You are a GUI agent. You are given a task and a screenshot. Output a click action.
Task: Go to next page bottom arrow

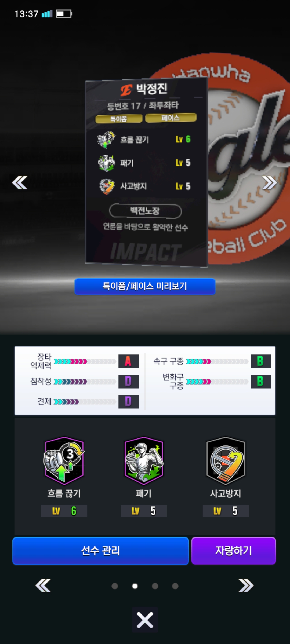coord(246,586)
